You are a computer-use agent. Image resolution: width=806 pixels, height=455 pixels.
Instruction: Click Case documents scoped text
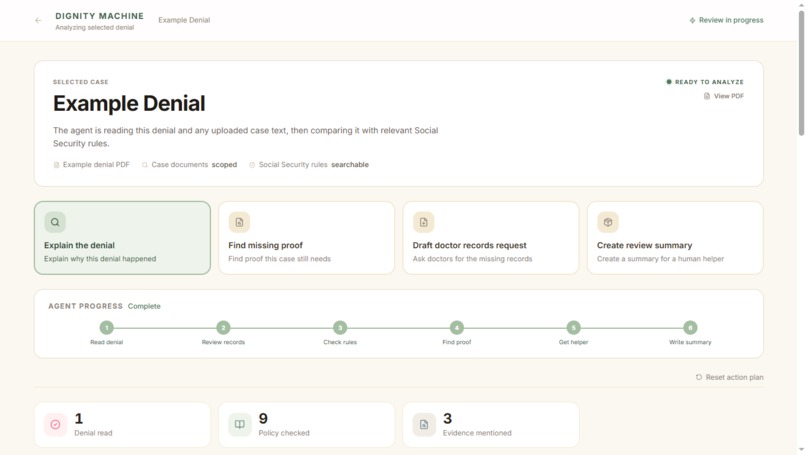[x=194, y=165]
